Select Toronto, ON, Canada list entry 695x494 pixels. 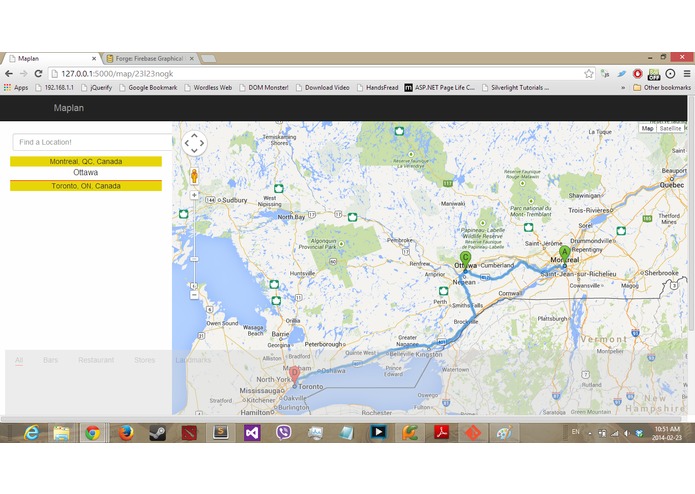(86, 186)
